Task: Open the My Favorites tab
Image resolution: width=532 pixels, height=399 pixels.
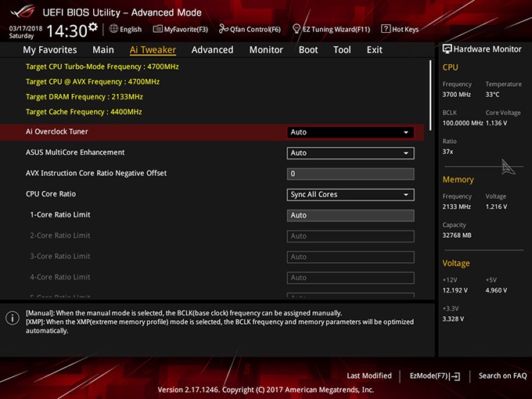Action: pos(50,50)
